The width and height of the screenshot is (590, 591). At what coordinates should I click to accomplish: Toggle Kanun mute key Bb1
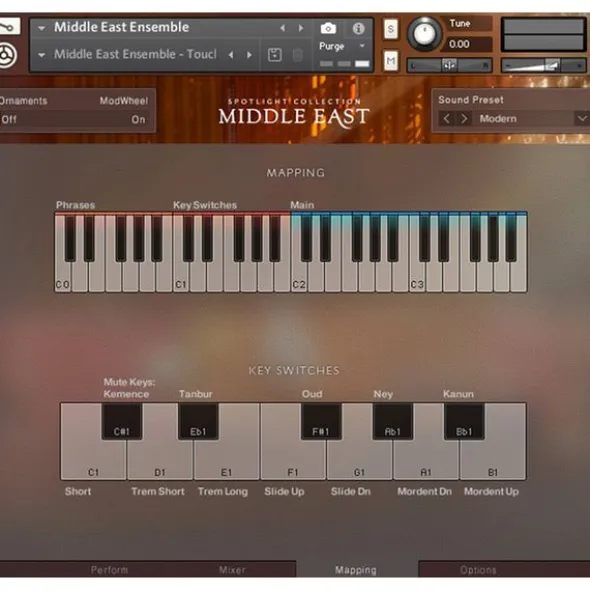click(x=464, y=421)
